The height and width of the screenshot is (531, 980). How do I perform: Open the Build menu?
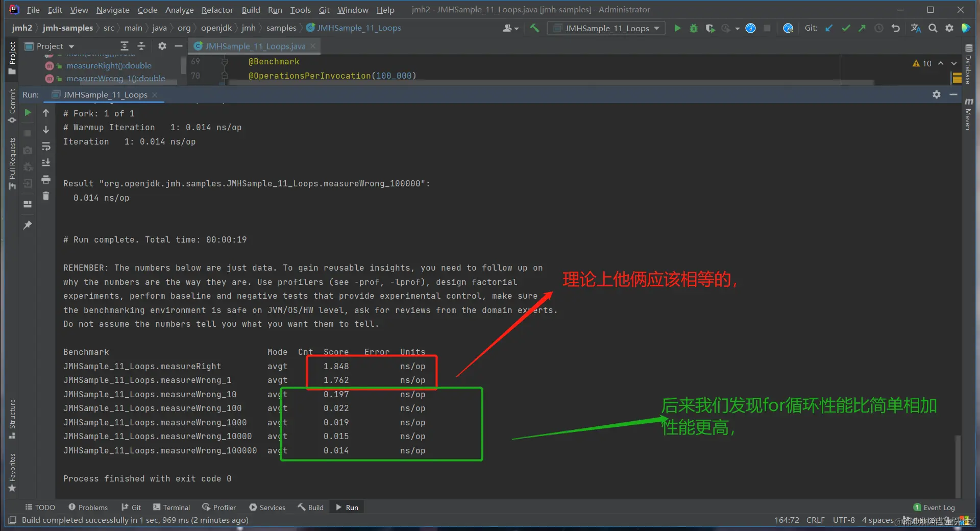251,10
